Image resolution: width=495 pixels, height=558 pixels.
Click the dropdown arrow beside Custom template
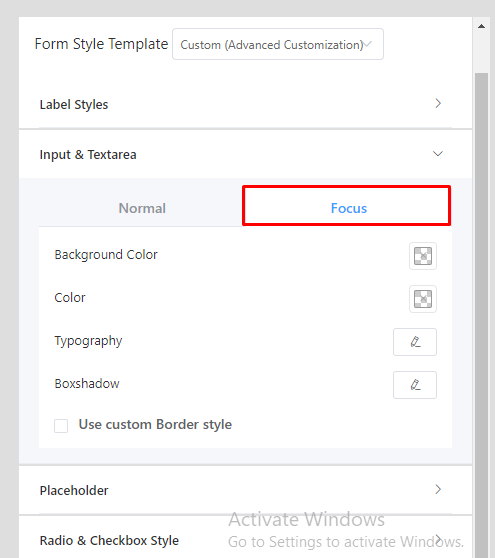click(368, 44)
